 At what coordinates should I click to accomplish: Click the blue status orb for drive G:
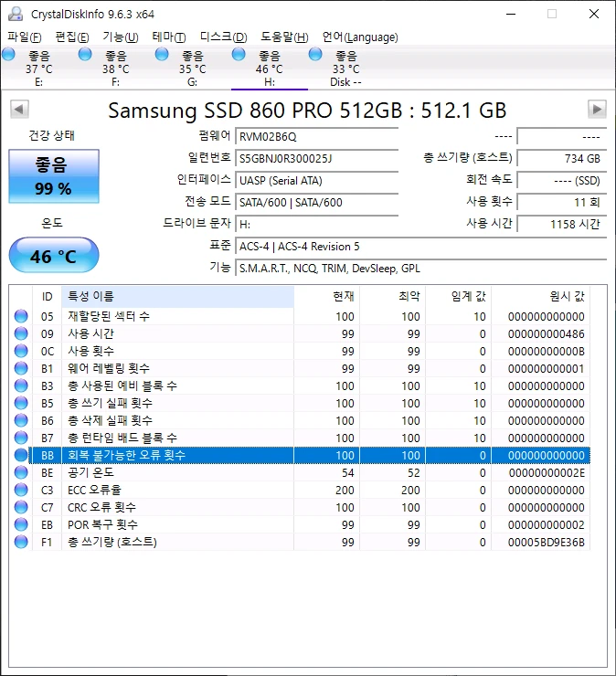(162, 54)
